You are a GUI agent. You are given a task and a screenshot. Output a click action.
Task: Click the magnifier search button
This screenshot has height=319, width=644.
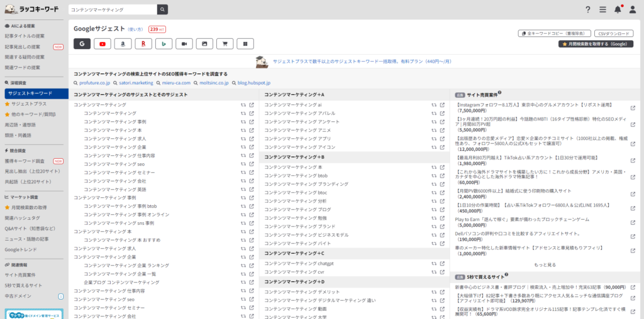pos(163,9)
